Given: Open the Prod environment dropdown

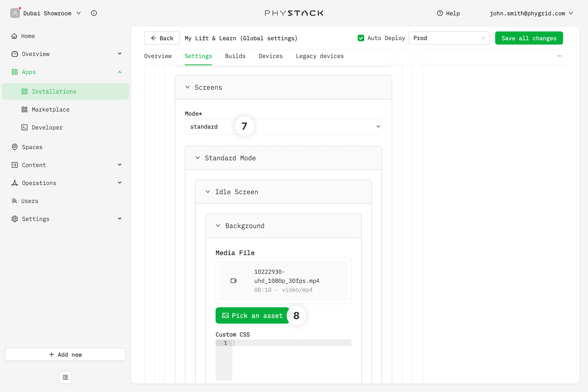Looking at the screenshot, I should pyautogui.click(x=449, y=38).
